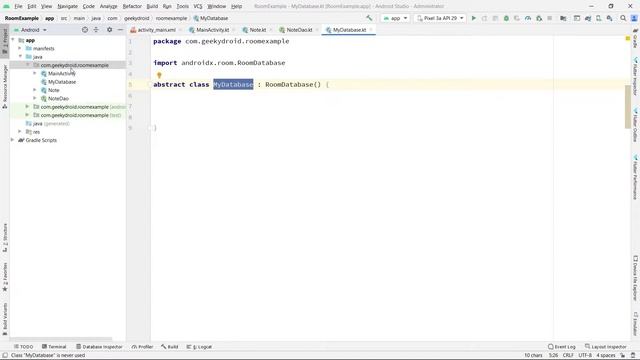This screenshot has height=360, width=640.
Task: Expand the NoteDao file node arrow
Action: pyautogui.click(x=35, y=98)
